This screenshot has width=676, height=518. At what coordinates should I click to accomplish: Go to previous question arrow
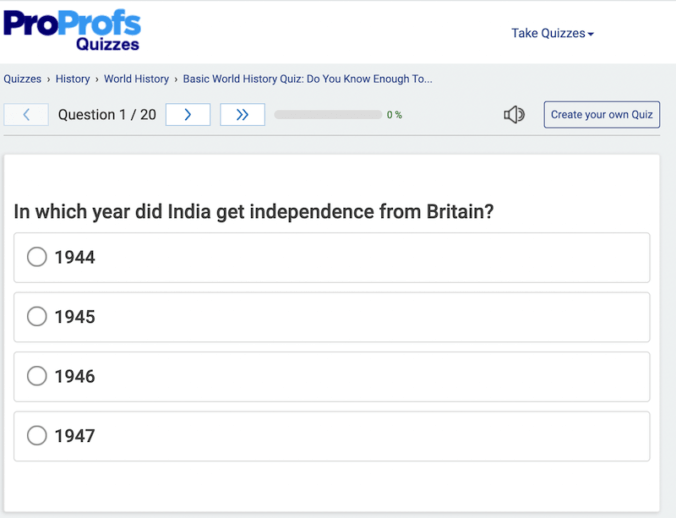pos(26,115)
